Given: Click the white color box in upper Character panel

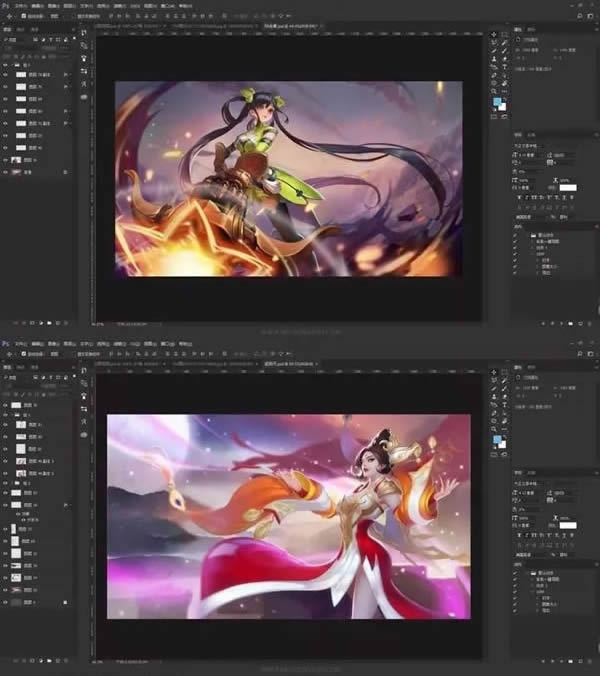Looking at the screenshot, I should [567, 187].
